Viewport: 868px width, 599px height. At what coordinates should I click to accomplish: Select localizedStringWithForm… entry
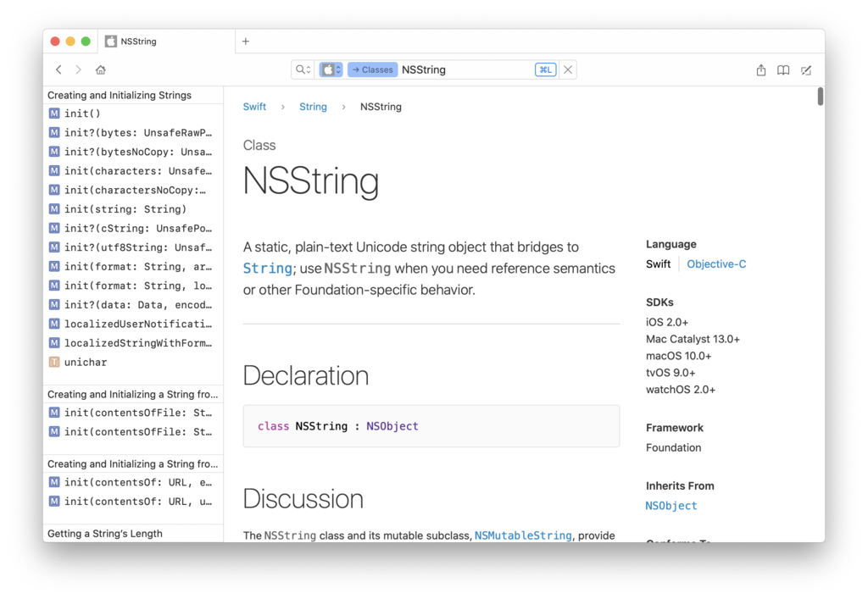point(133,342)
